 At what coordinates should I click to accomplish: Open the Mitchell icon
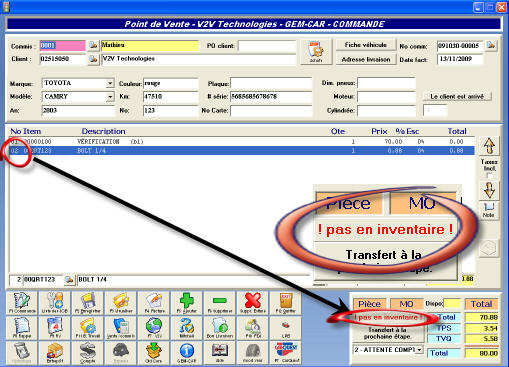pyautogui.click(x=187, y=328)
